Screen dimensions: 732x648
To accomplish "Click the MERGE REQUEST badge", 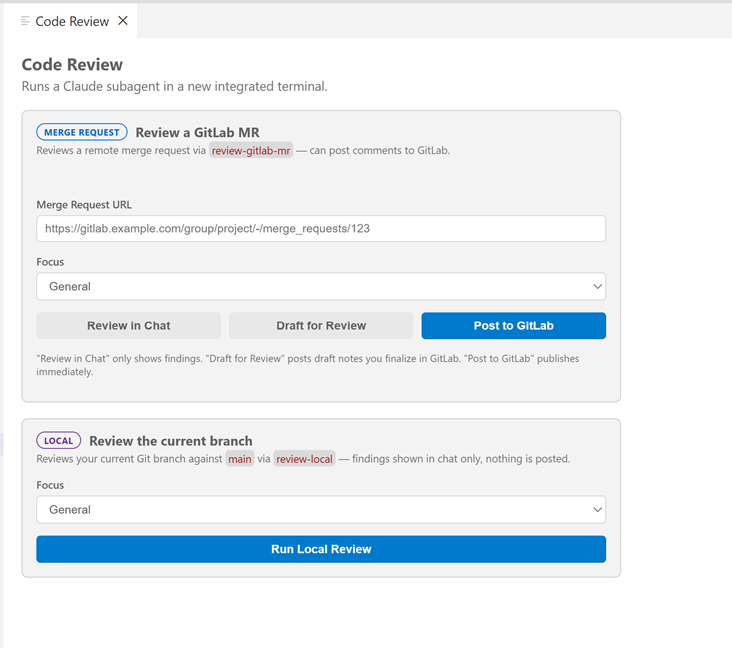I will click(82, 132).
